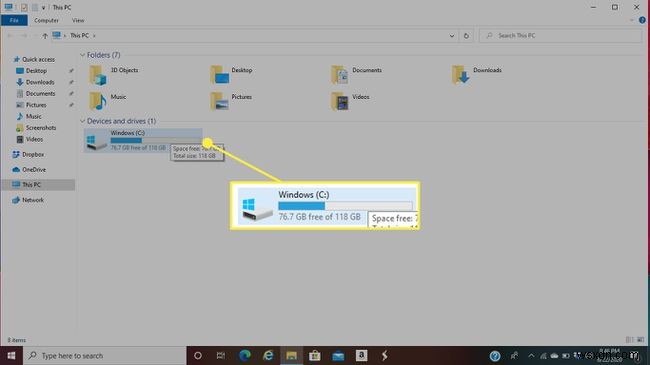The image size is (650, 365).
Task: Select This PC in the navigation pane
Action: (x=38, y=185)
